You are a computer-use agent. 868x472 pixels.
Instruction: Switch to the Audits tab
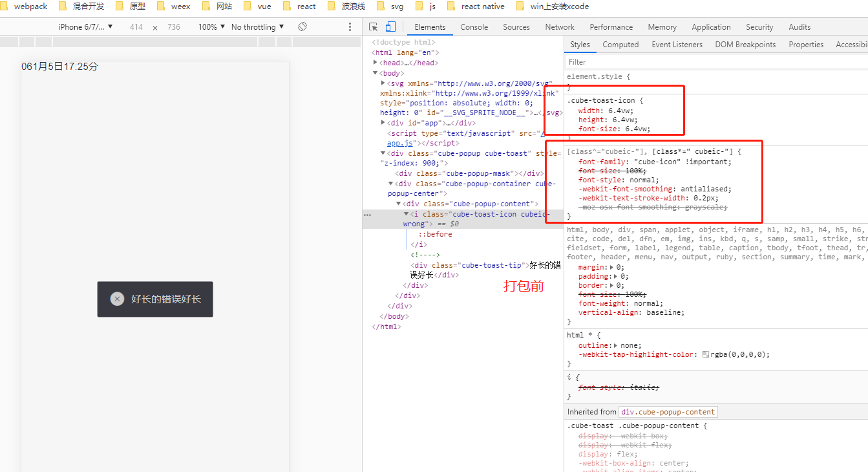pyautogui.click(x=799, y=27)
